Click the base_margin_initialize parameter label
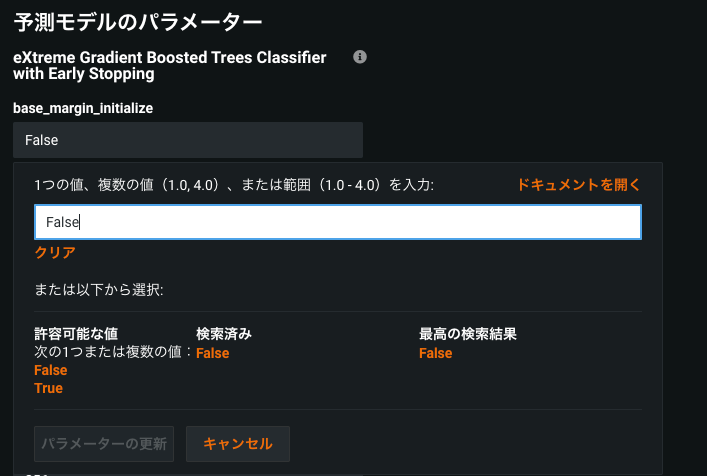Image resolution: width=707 pixels, height=476 pixels. pos(83,108)
